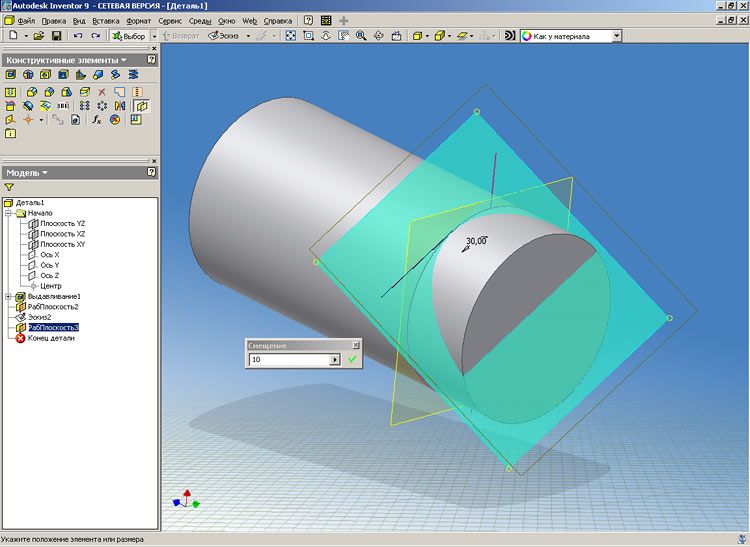The height and width of the screenshot is (547, 750).
Task: Click the Эскиз sketch button
Action: point(223,36)
